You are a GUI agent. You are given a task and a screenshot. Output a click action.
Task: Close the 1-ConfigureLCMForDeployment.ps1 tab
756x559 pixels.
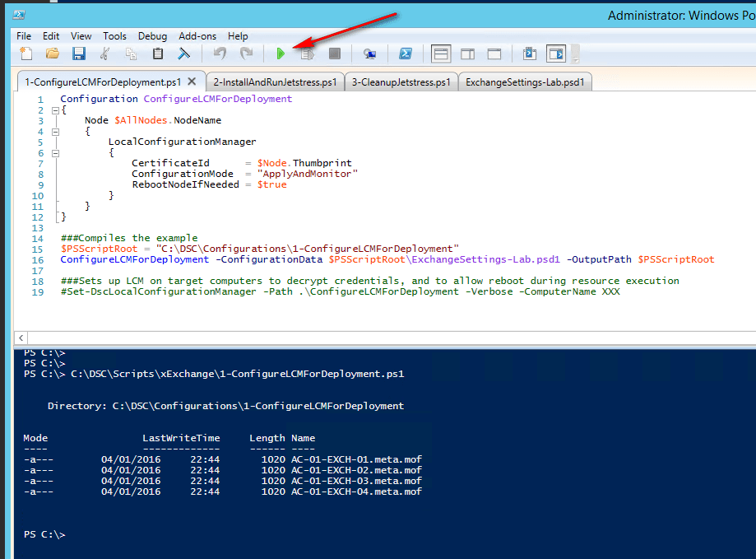(192, 82)
